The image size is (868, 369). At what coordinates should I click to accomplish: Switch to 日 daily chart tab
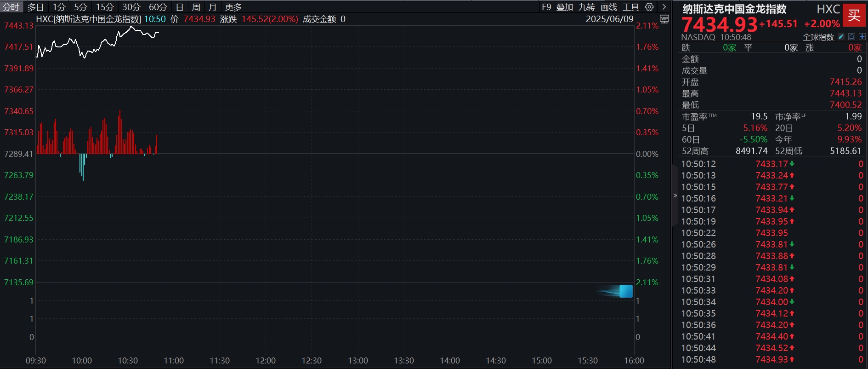pyautogui.click(x=180, y=7)
